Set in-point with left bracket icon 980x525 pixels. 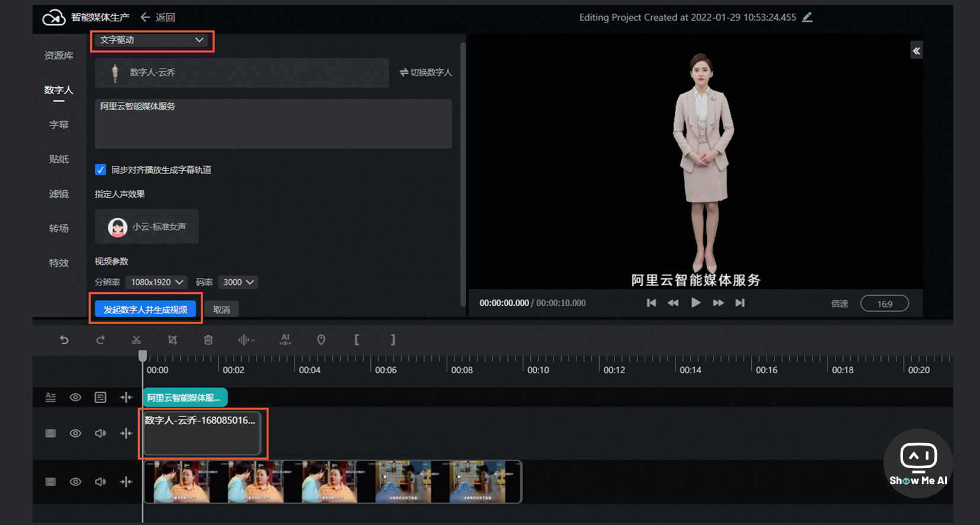[357, 340]
